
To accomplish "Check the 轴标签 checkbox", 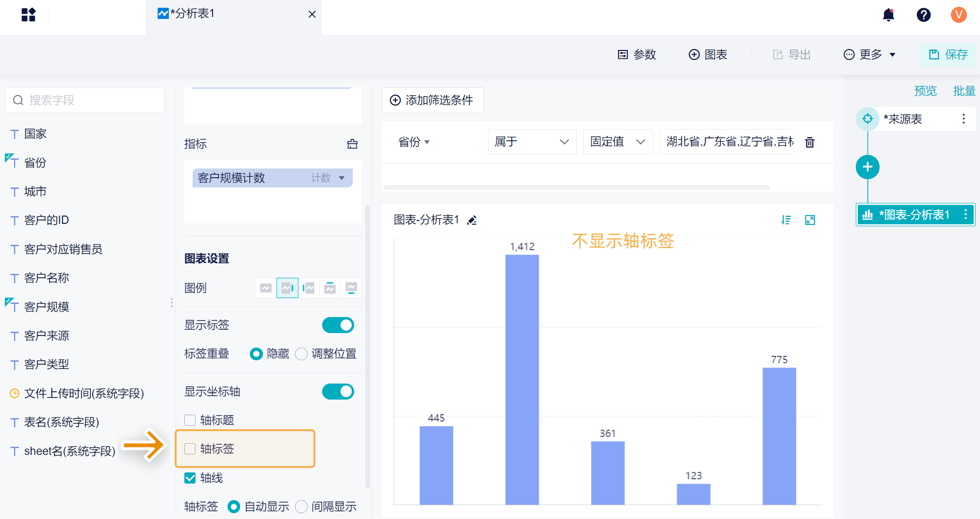I will [x=190, y=449].
